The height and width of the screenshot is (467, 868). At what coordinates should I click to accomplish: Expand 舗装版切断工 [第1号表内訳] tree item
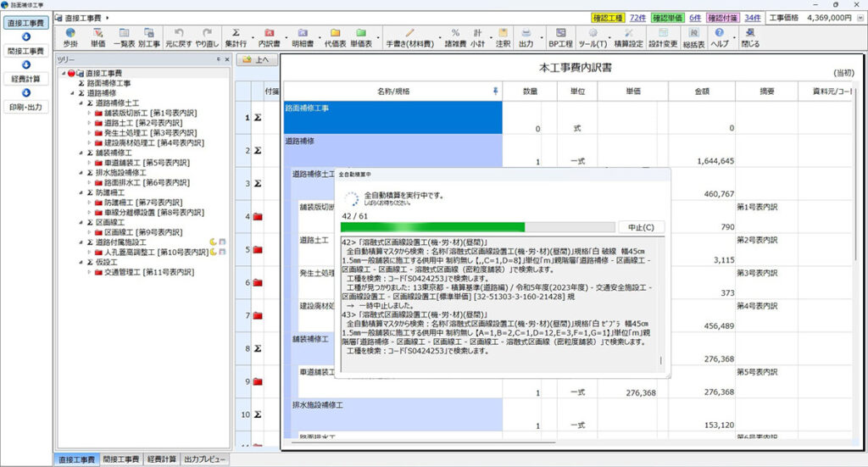90,113
